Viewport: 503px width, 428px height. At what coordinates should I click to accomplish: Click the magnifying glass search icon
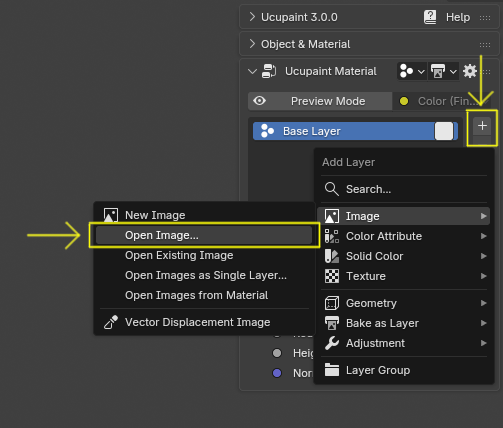(332, 189)
